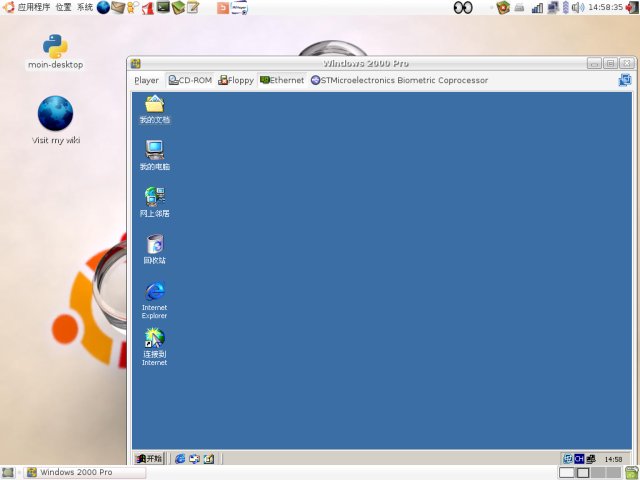Launch the instant messenger buddy icon in top panel

point(133,7)
